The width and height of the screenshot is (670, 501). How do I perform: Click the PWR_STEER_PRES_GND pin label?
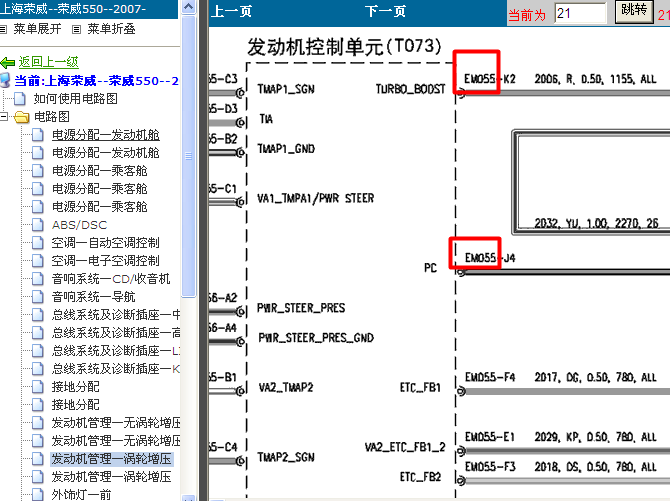(316, 338)
